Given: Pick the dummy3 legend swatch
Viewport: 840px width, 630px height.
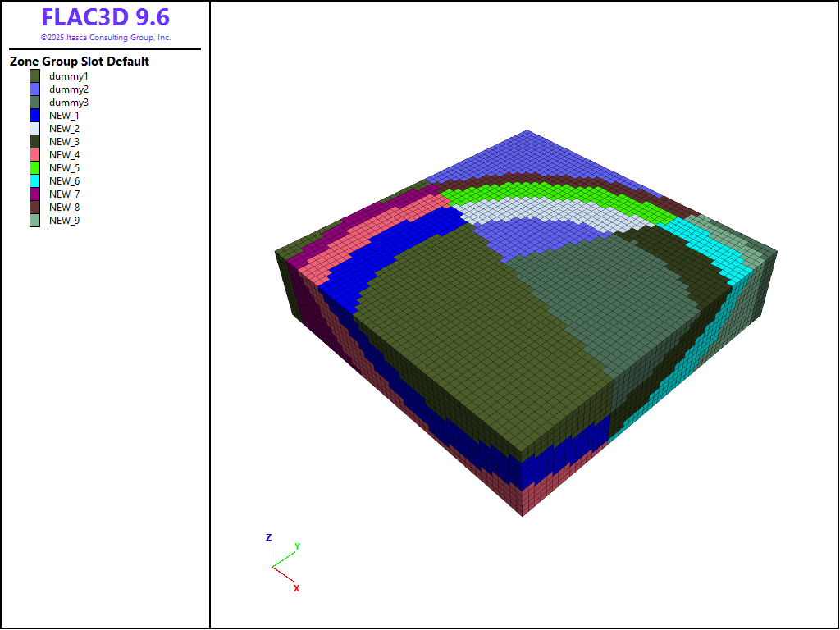Looking at the screenshot, I should tap(35, 103).
